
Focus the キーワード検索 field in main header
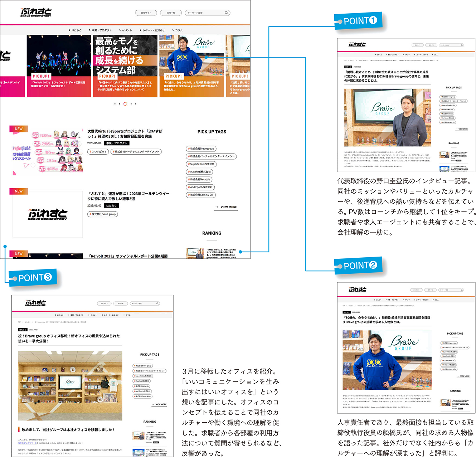tap(207, 13)
